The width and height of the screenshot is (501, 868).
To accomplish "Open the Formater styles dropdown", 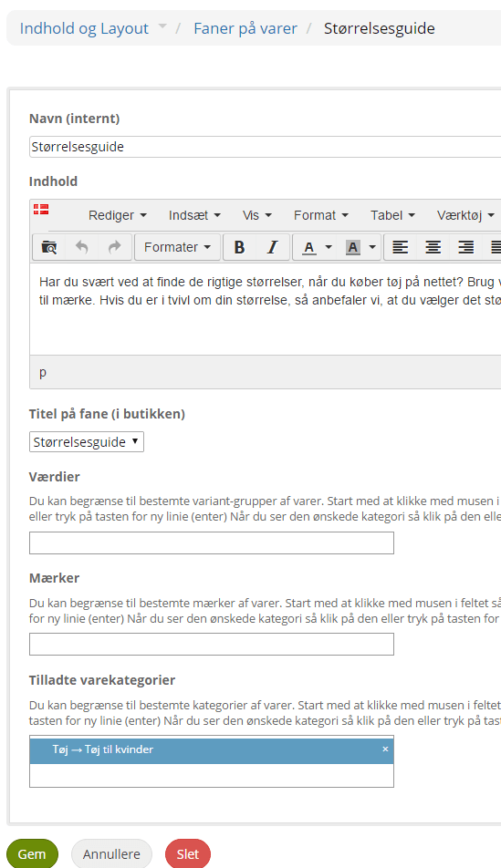I will pyautogui.click(x=177, y=247).
